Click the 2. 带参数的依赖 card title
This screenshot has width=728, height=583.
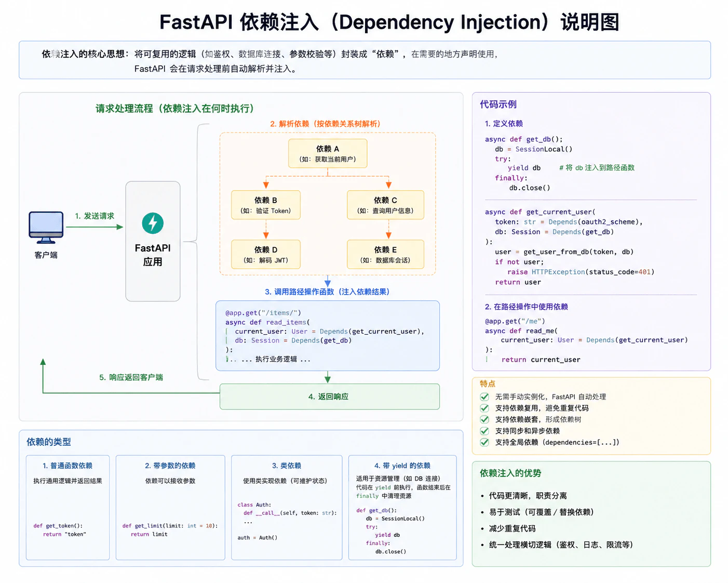[170, 466]
